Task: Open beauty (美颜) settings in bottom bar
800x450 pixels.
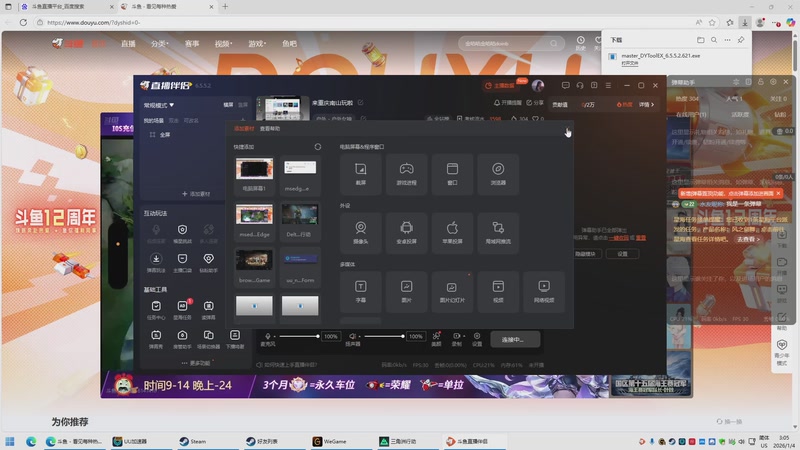Action: click(x=436, y=339)
